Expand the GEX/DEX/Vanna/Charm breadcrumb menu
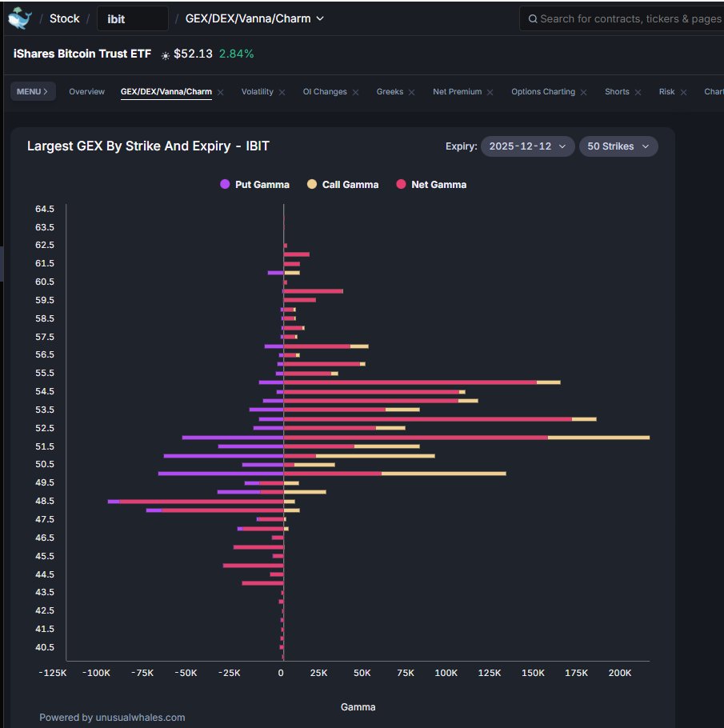The height and width of the screenshot is (728, 724). coord(254,18)
